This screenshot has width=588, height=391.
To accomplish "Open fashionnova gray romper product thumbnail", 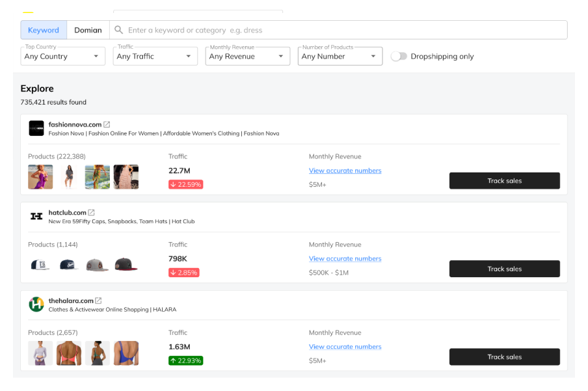I will coord(69,177).
